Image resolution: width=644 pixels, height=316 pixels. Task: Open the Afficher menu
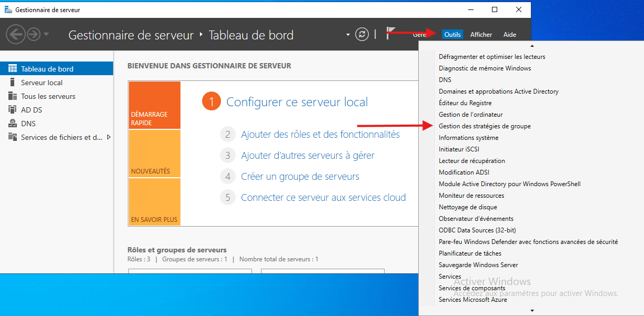click(481, 35)
